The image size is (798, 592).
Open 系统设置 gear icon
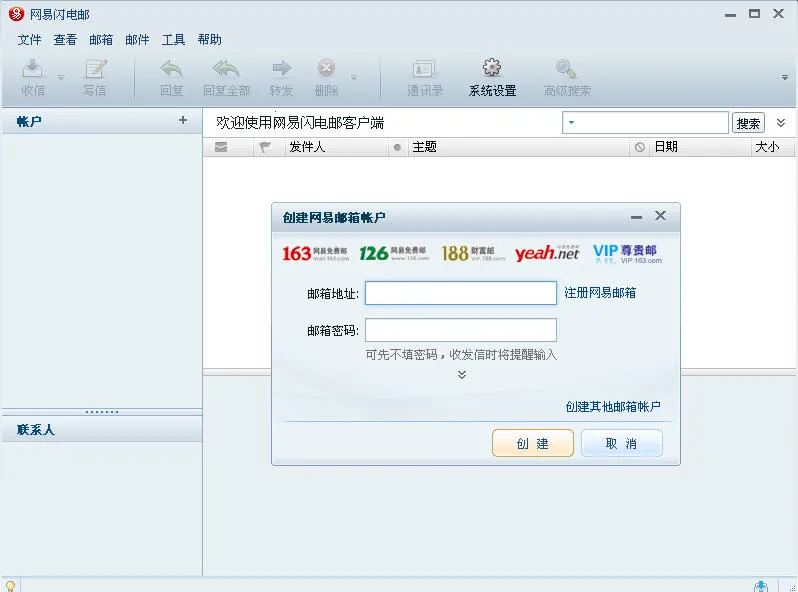click(x=492, y=69)
